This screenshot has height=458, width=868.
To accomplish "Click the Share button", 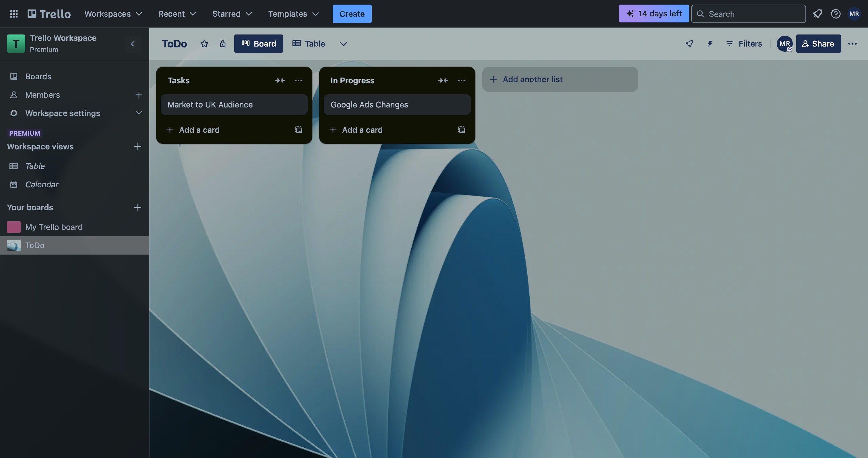I will pyautogui.click(x=818, y=43).
